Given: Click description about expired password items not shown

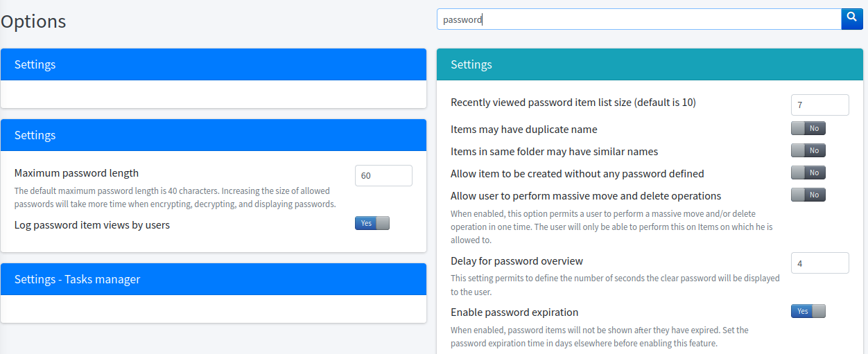Looking at the screenshot, I should (600, 337).
